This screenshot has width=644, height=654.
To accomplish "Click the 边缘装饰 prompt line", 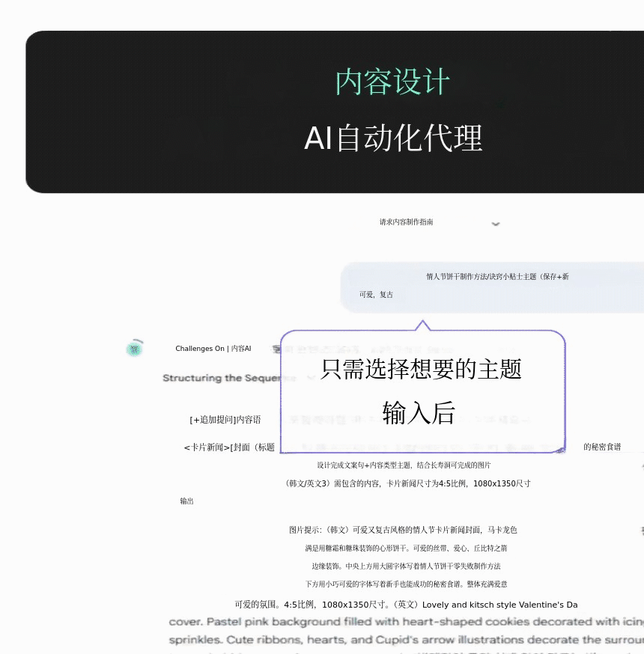I will tap(406, 566).
